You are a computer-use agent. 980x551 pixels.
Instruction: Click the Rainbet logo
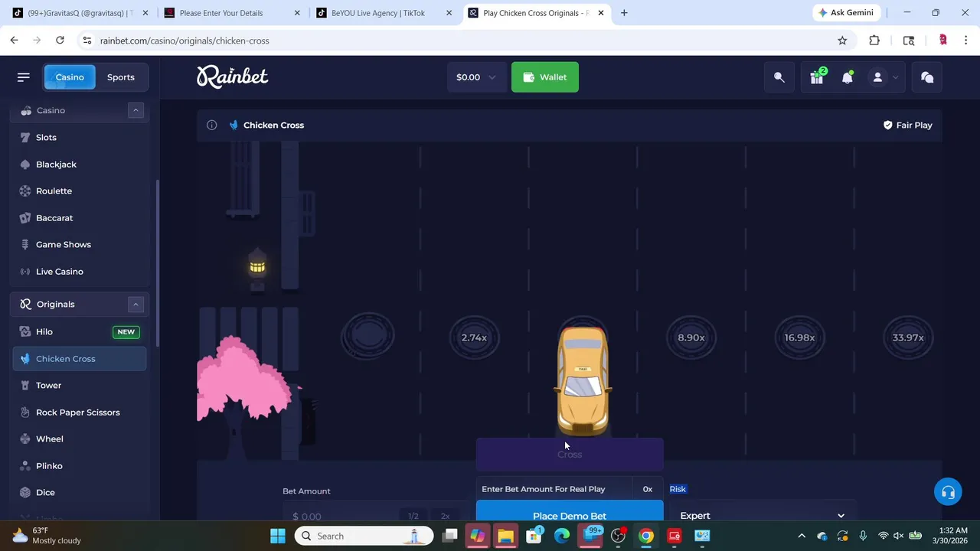point(233,77)
